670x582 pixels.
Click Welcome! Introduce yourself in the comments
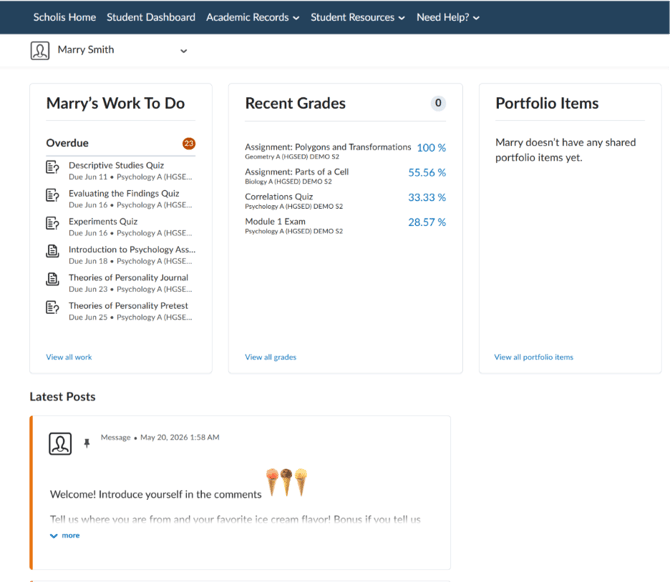pos(156,494)
